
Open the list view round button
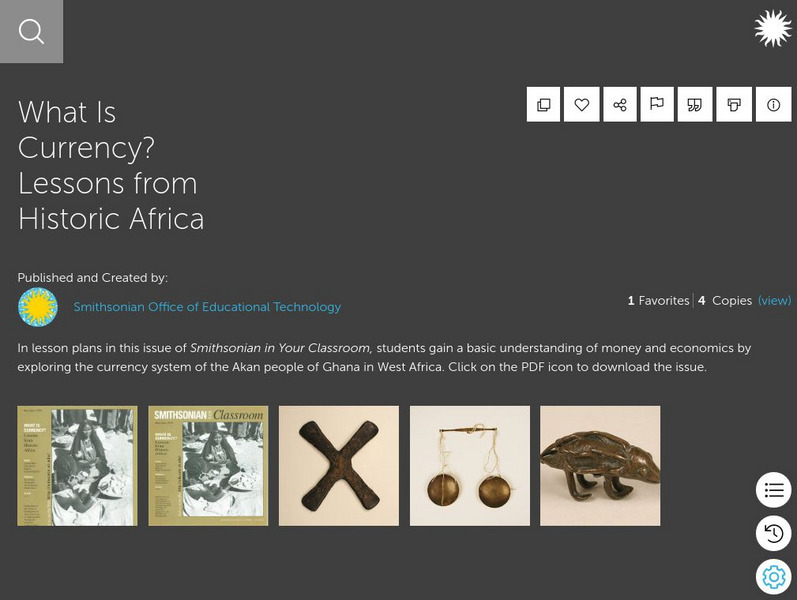point(773,490)
